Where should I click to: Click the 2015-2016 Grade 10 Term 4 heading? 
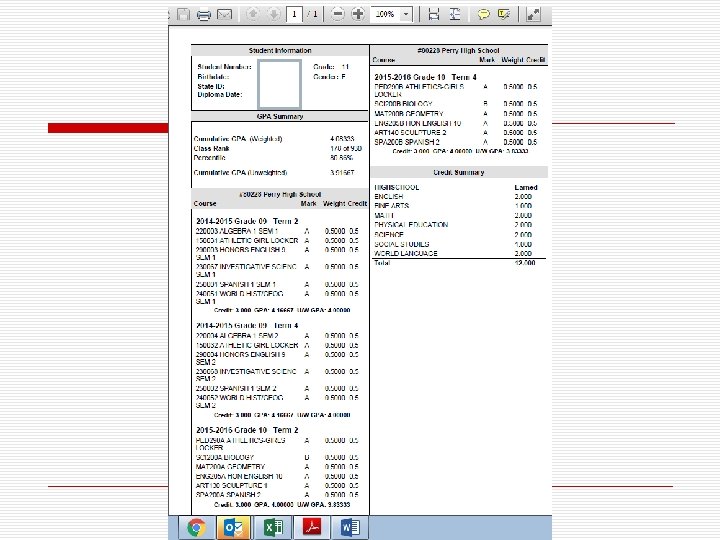[x=425, y=77]
